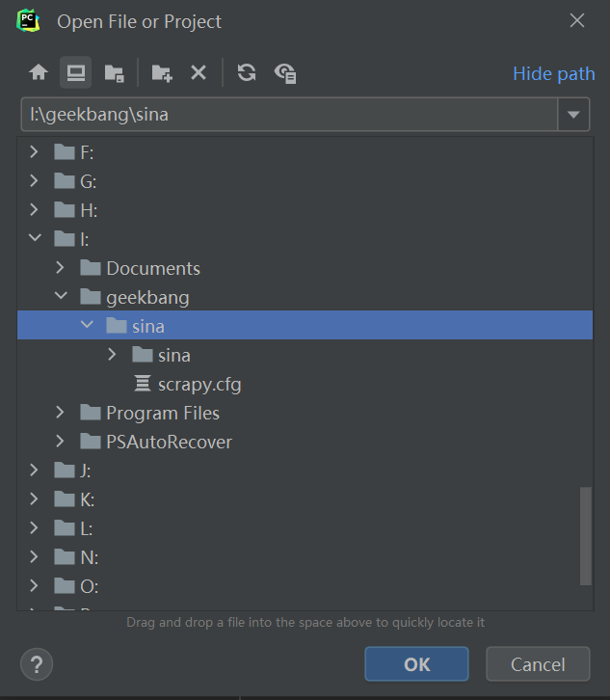Click the Project directory icon
The height and width of the screenshot is (700, 610).
point(114,72)
